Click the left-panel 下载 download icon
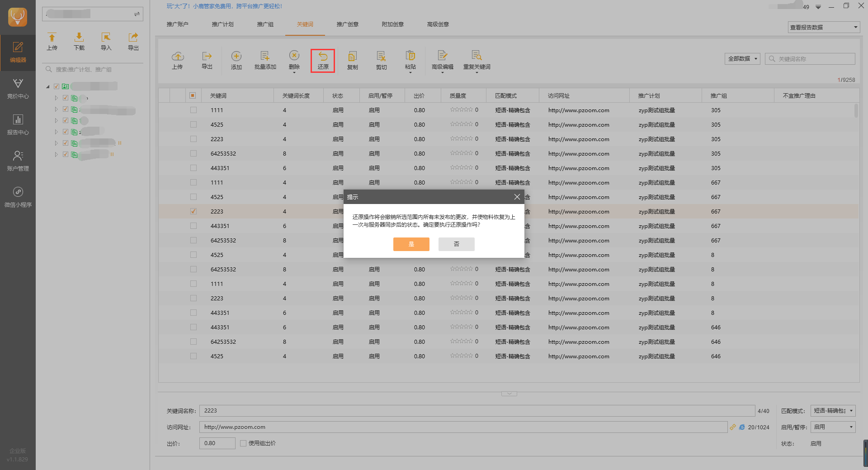The width and height of the screenshot is (868, 470). pyautogui.click(x=79, y=37)
